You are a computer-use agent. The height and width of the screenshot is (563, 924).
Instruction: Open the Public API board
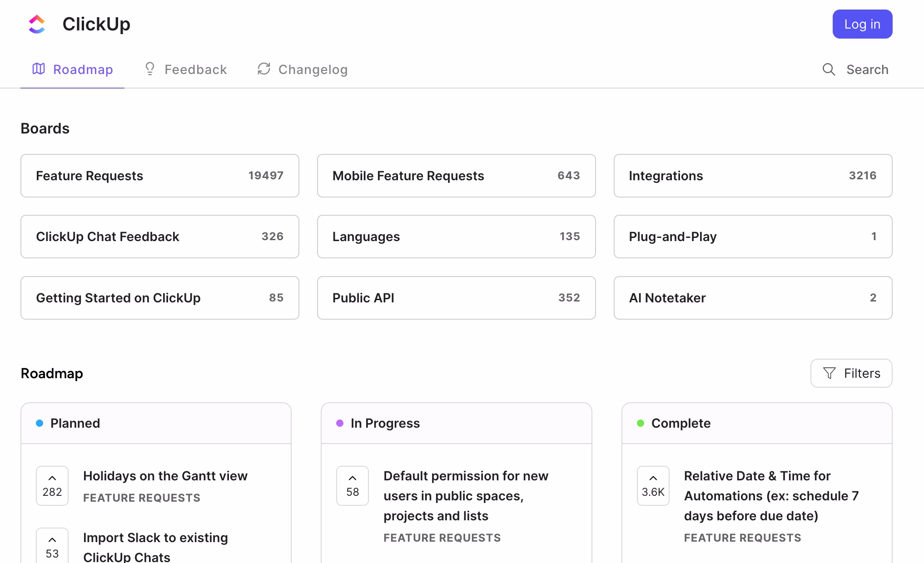[x=456, y=298]
